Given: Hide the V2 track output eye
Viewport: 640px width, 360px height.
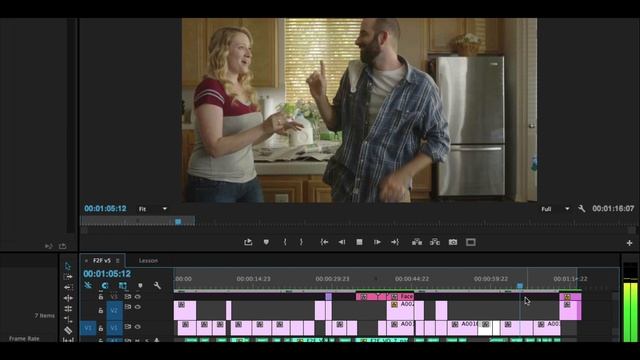Looking at the screenshot, I should [138, 307].
